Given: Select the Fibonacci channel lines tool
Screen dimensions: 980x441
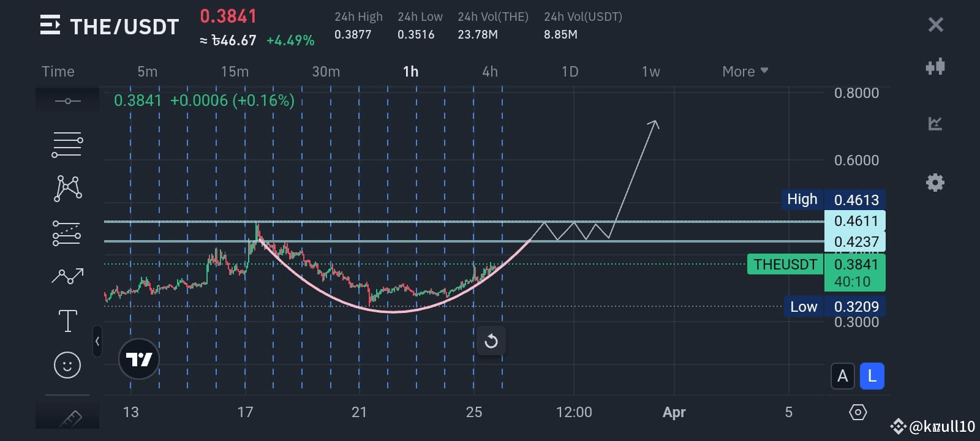Looking at the screenshot, I should [67, 233].
